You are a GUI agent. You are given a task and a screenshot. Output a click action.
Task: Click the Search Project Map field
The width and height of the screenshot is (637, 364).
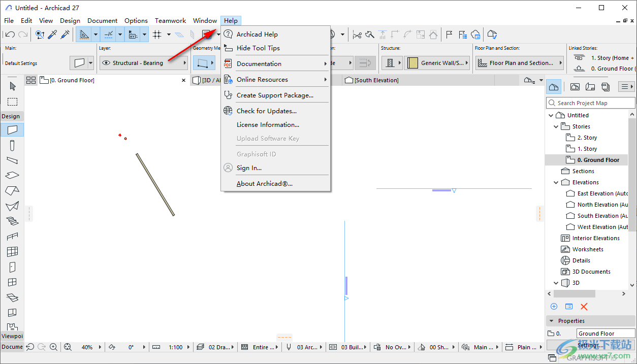(x=590, y=103)
